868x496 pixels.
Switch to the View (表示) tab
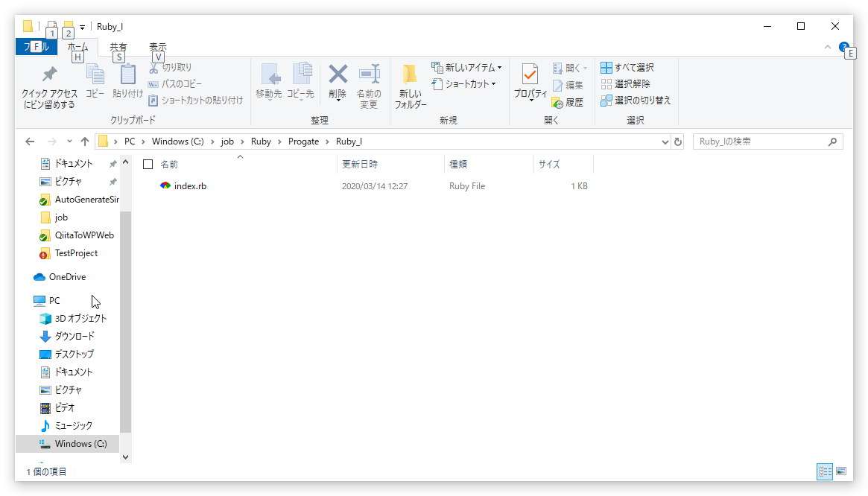(158, 47)
